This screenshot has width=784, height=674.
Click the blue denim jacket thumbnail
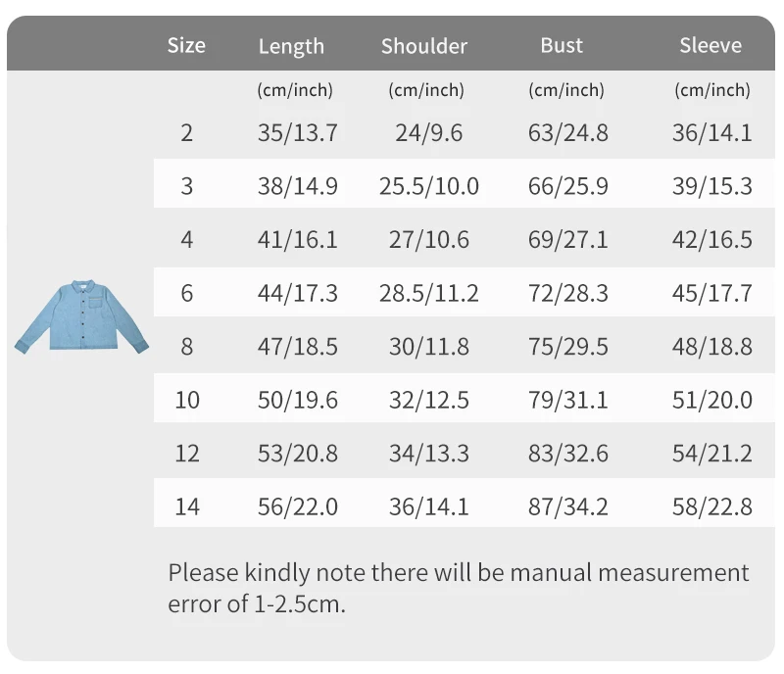tap(81, 316)
